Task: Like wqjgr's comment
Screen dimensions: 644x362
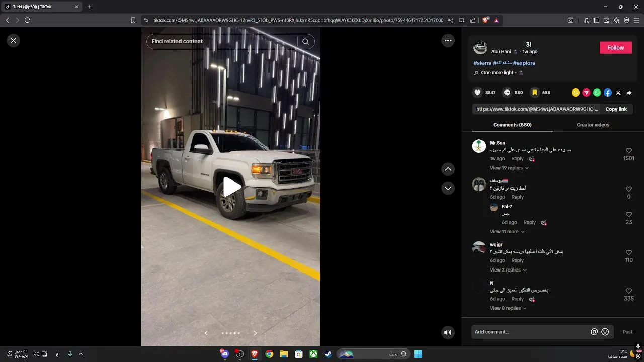Action: point(628,253)
